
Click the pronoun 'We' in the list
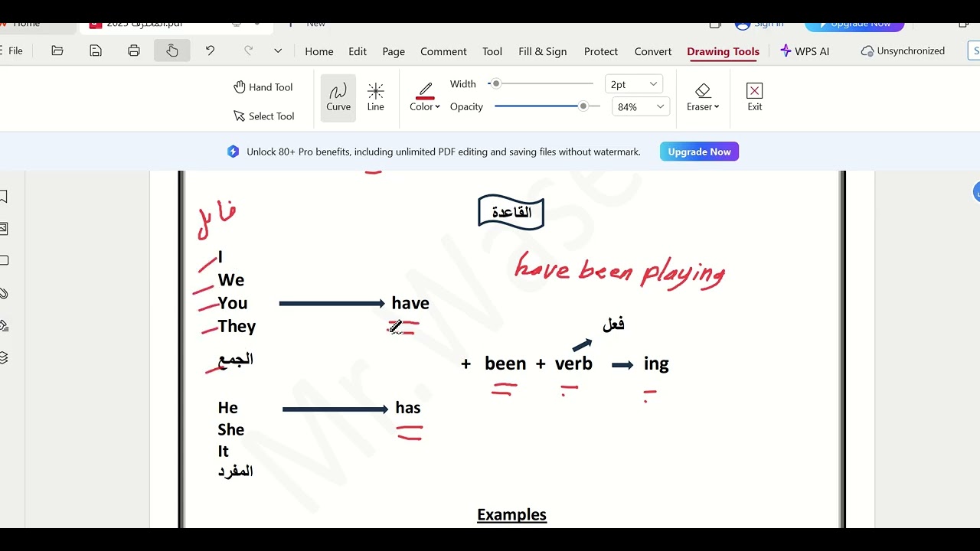[230, 280]
